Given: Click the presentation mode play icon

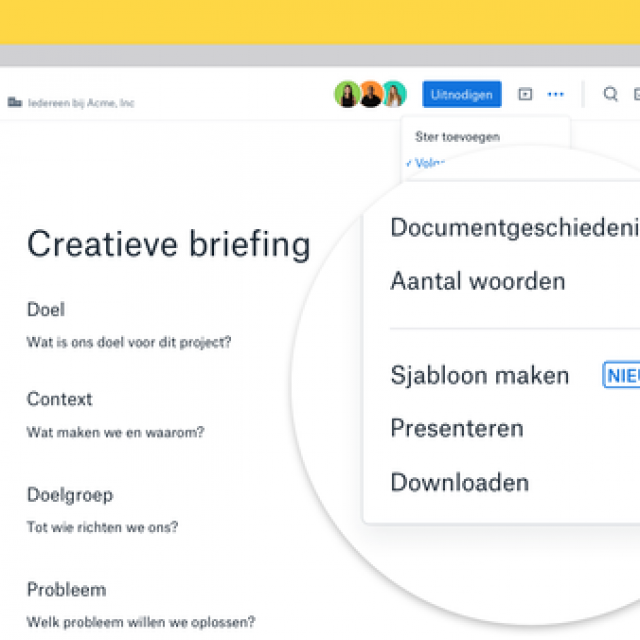Looking at the screenshot, I should [x=525, y=95].
